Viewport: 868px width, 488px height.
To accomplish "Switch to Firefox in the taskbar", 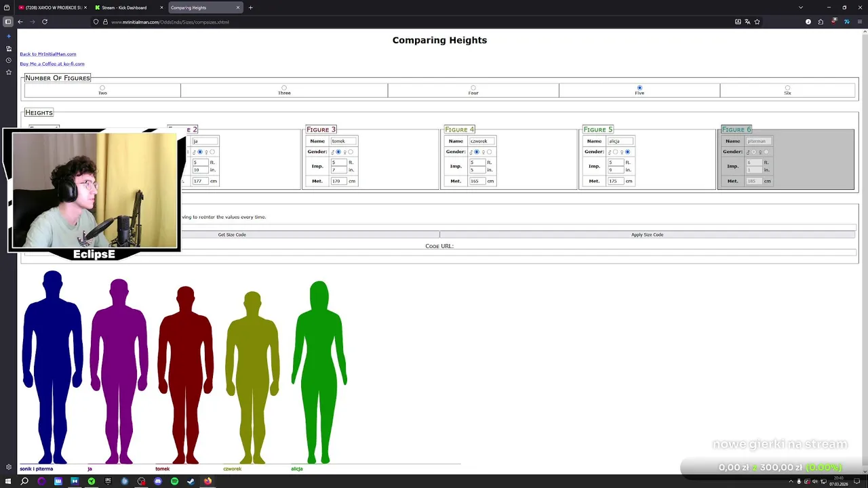I will (x=208, y=481).
